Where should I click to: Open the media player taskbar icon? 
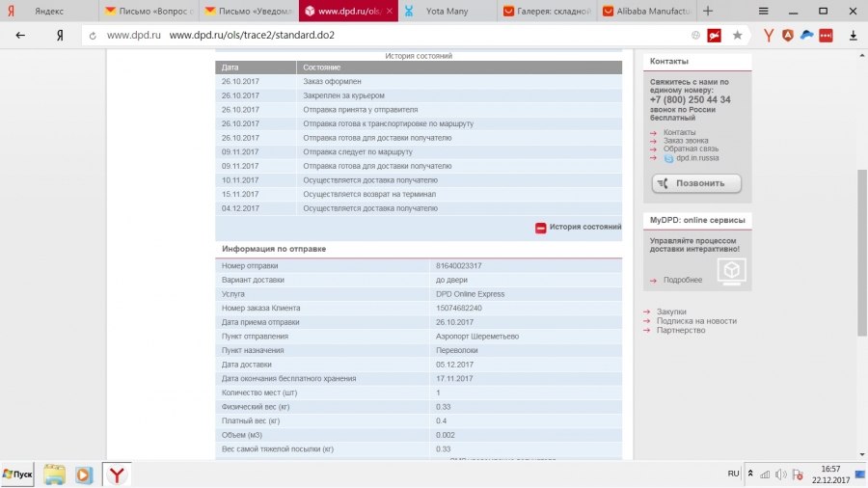coord(84,474)
